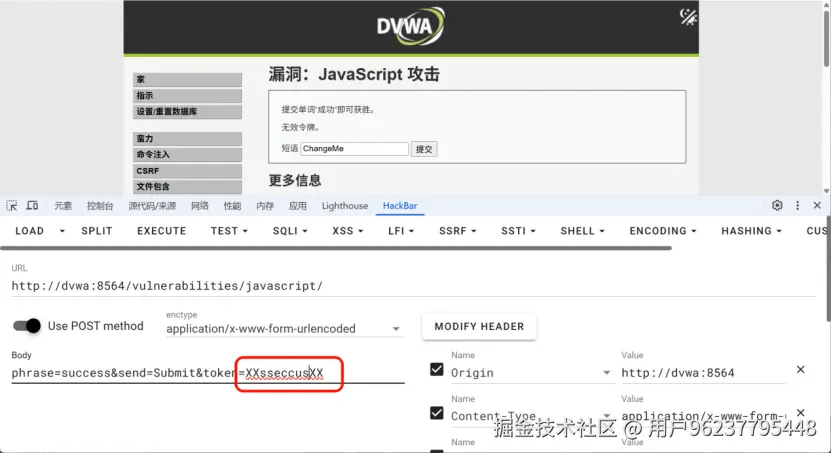
Task: Switch to the 应用 tab
Action: (298, 206)
